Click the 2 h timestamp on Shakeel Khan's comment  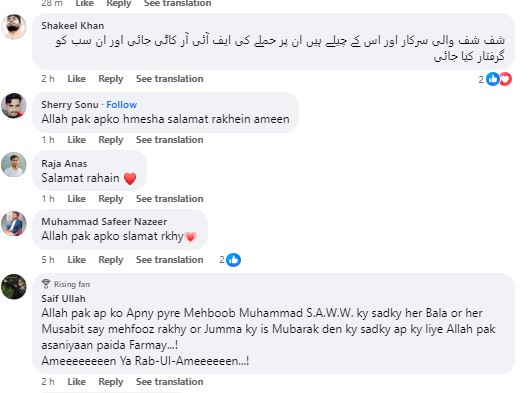click(x=48, y=79)
